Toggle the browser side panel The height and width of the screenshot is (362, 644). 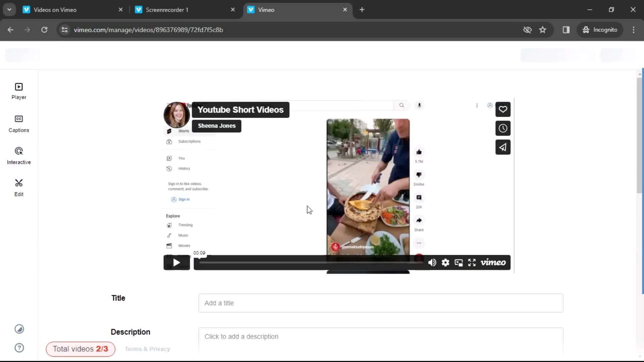point(566,30)
